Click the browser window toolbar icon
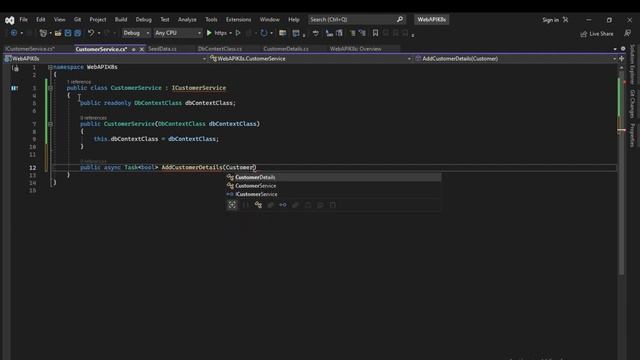This screenshot has height=360, width=640. pos(282,33)
